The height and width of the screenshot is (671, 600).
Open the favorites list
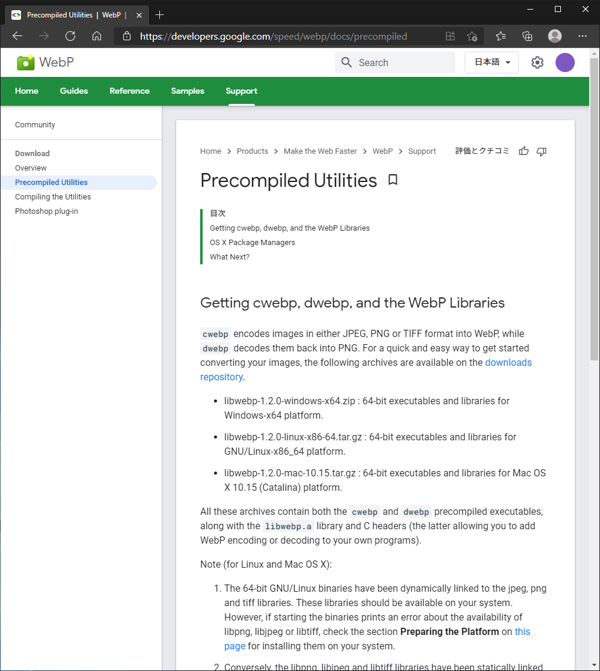coord(501,36)
